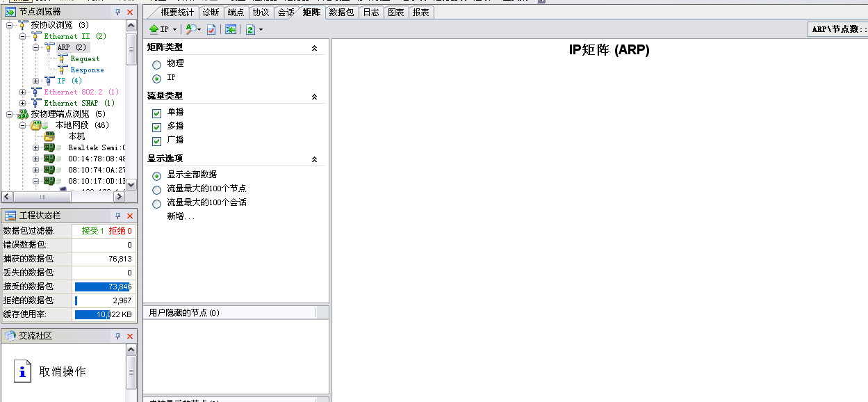
Task: Click the filter settings checkmark icon
Action: click(211, 29)
